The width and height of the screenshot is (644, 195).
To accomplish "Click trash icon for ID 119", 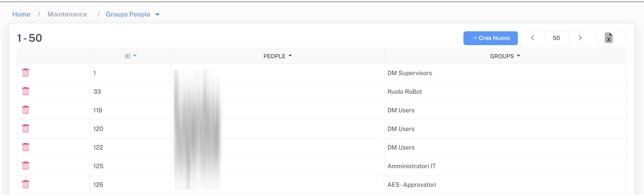I will (26, 110).
